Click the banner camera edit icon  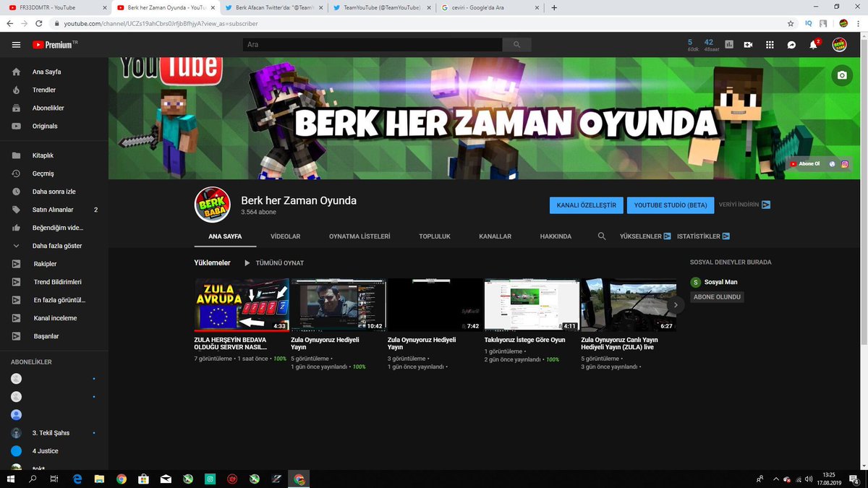point(841,75)
